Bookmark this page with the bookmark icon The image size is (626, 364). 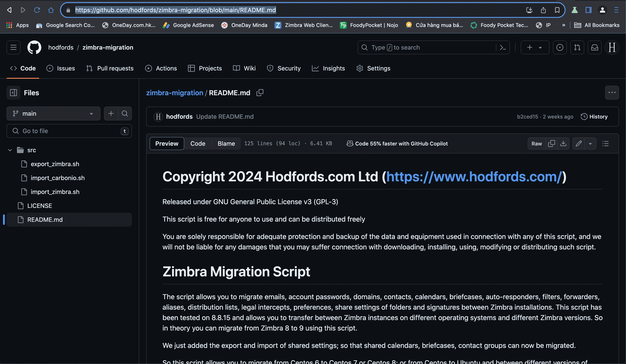[x=557, y=10]
